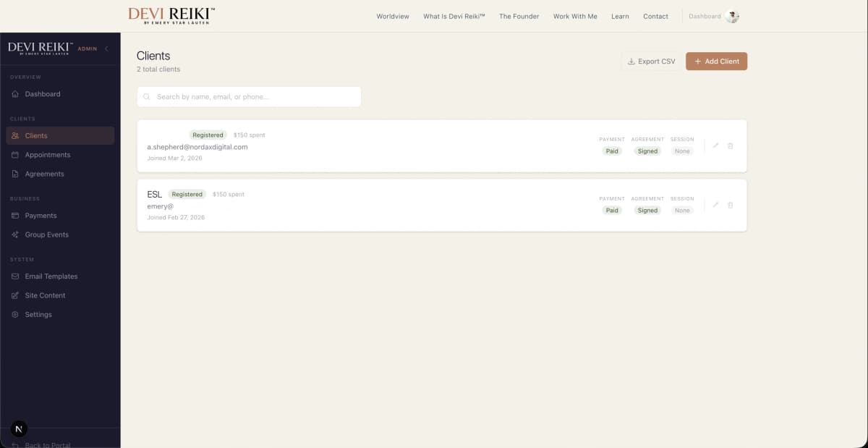Toggle the None session badge for a.shepherd
The width and height of the screenshot is (868, 448).
click(681, 151)
